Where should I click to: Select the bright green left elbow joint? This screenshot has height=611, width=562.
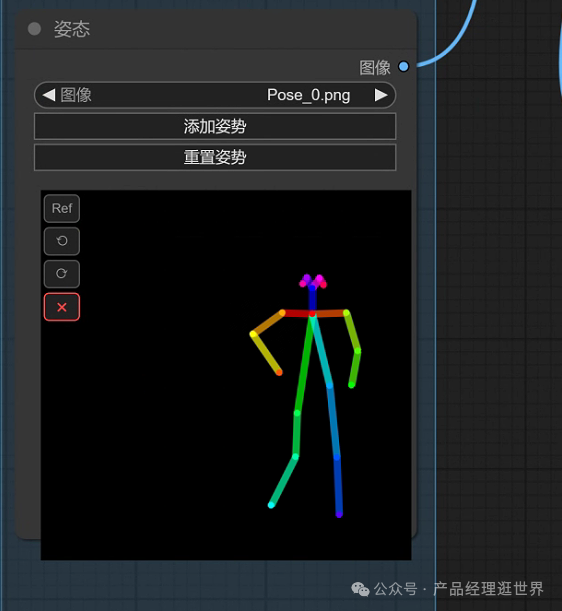point(358,351)
